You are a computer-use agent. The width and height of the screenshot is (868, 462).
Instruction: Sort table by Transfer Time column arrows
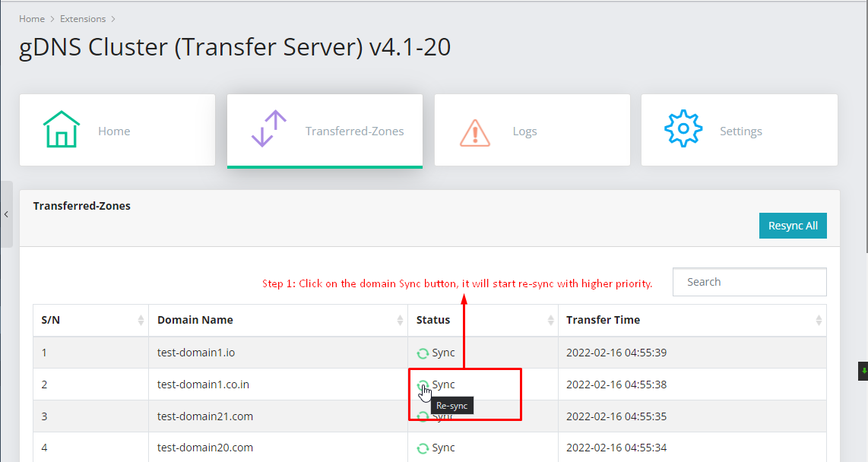[818, 321]
